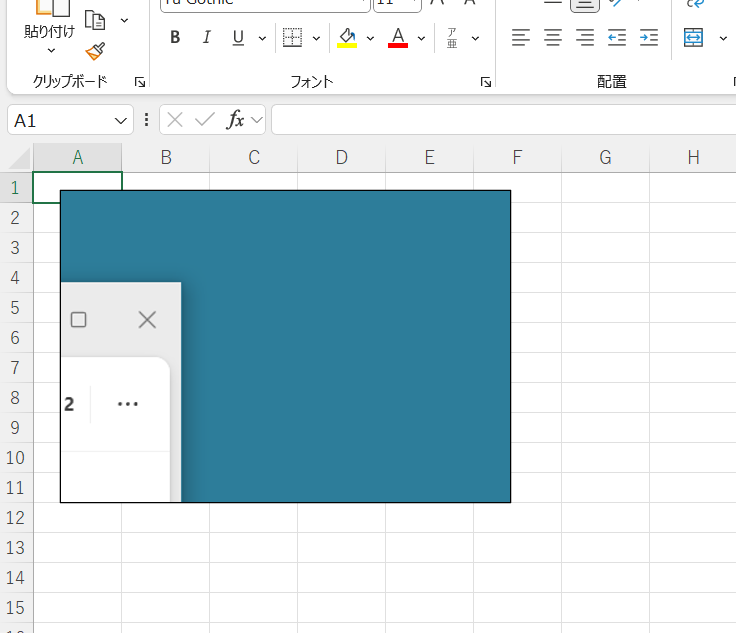The height and width of the screenshot is (633, 736).
Task: Open fill color dropdown arrow
Action: 370,38
